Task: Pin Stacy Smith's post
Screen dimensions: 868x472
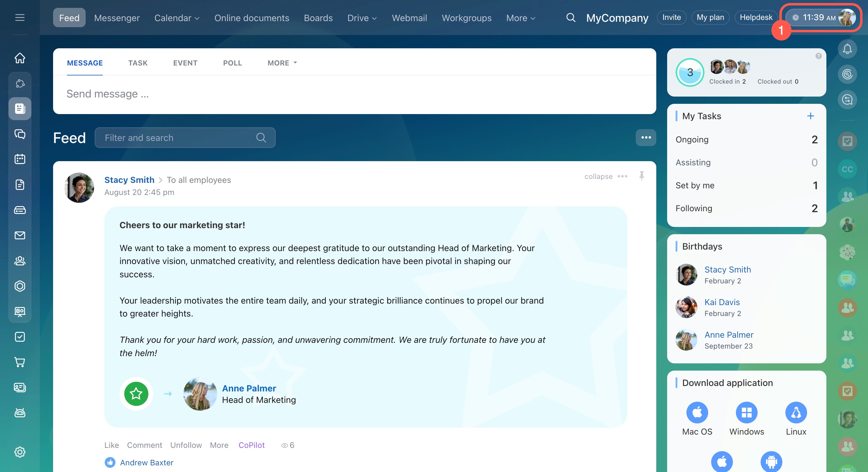Action: 641,176
